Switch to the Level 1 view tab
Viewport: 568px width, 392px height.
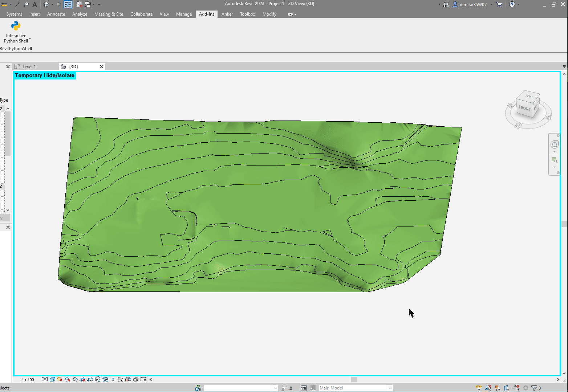[29, 66]
